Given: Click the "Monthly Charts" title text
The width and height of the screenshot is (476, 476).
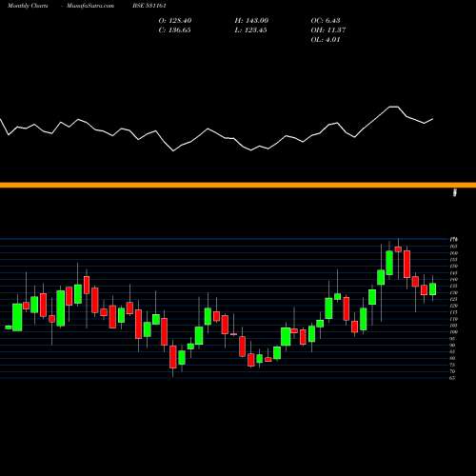Looking at the screenshot, I should [x=28, y=6].
